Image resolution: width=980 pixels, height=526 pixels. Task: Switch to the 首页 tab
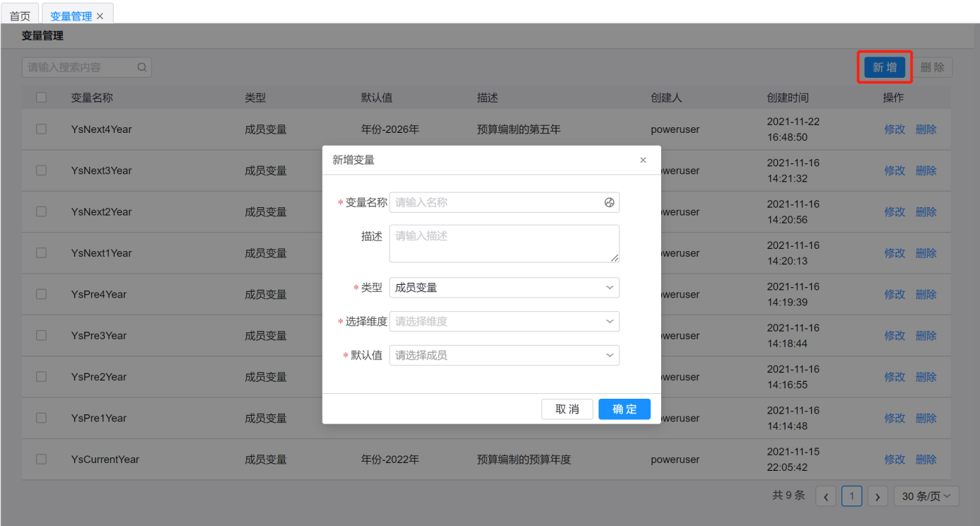pos(20,16)
